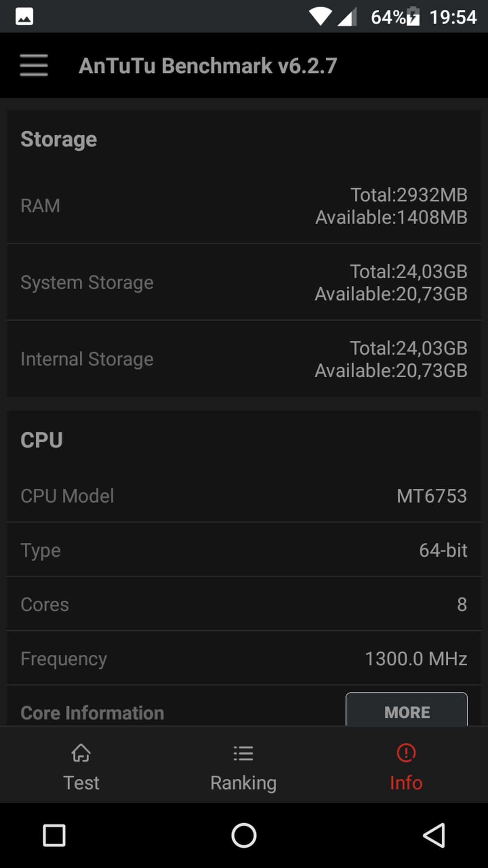The height and width of the screenshot is (868, 488).
Task: Open recent apps square button
Action: coord(54,835)
